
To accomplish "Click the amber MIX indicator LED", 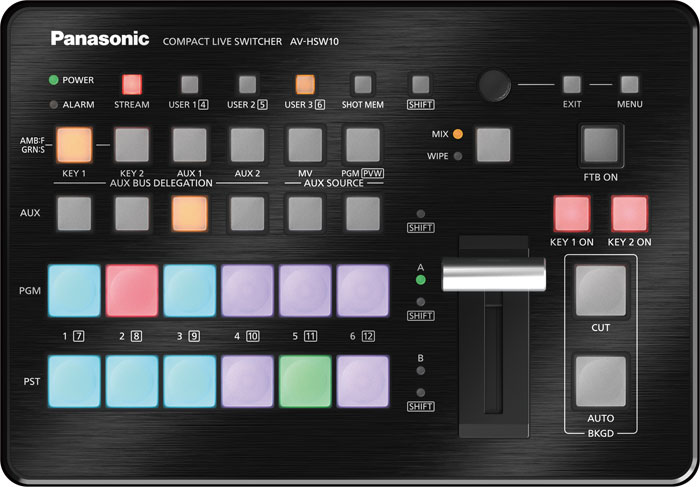I will [458, 134].
